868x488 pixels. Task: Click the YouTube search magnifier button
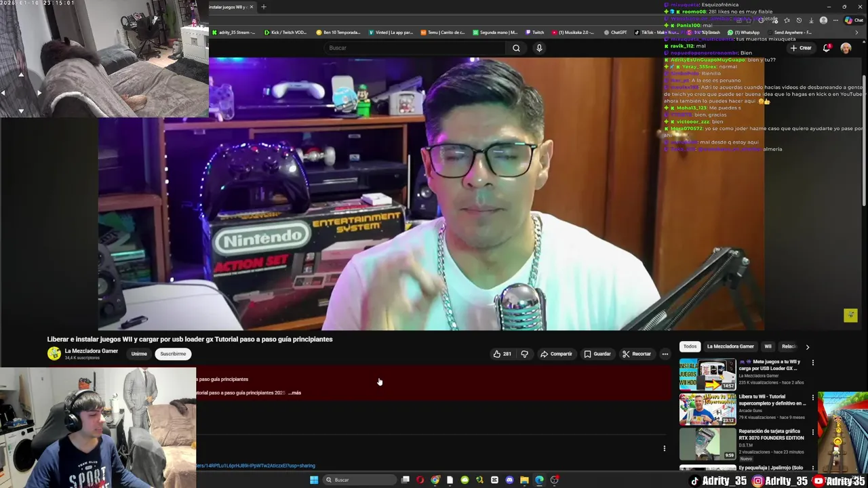516,48
